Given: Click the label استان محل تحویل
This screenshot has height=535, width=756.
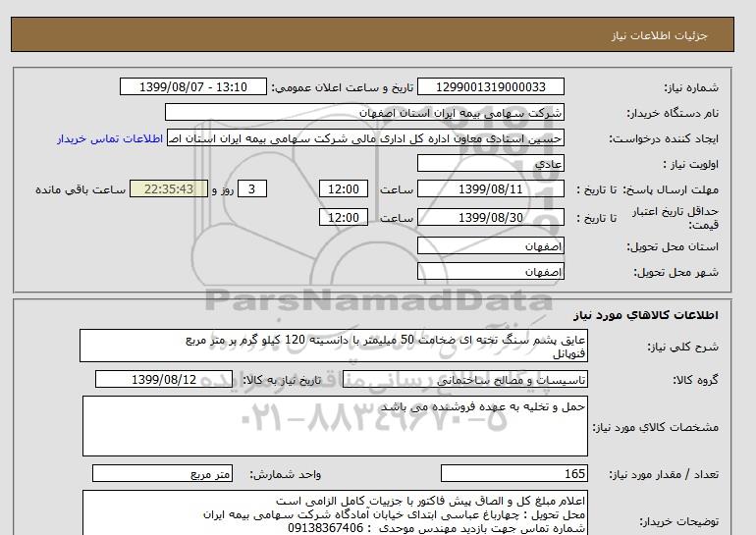Looking at the screenshot, I should 673,246.
